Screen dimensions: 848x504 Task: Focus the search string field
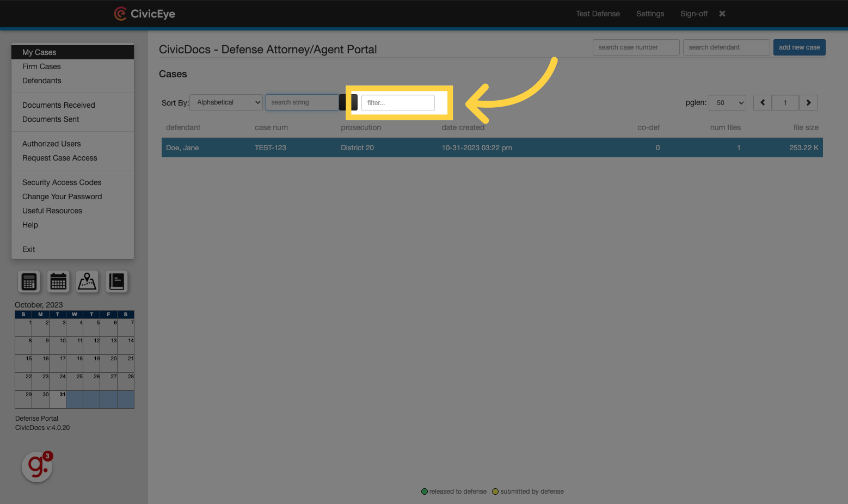302,102
